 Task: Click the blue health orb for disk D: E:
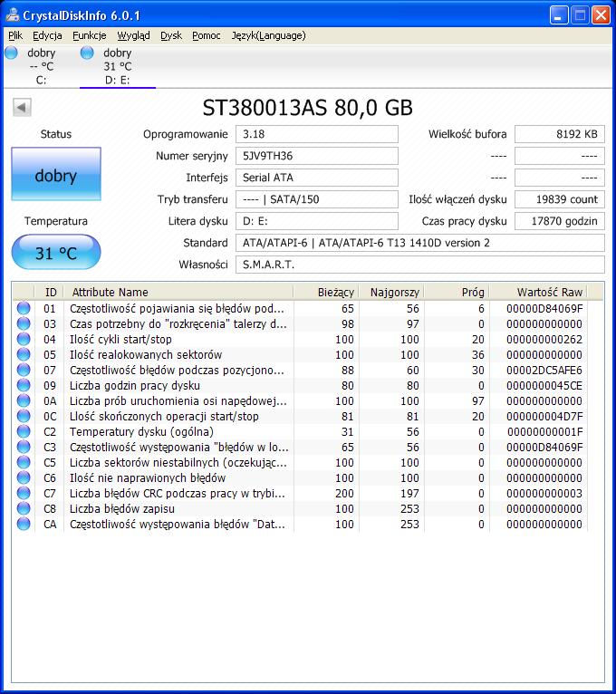(x=87, y=53)
